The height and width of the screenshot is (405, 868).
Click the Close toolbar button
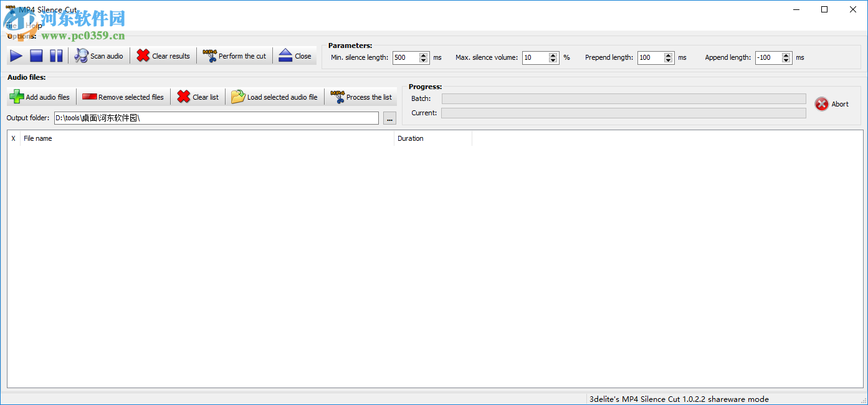tap(295, 56)
